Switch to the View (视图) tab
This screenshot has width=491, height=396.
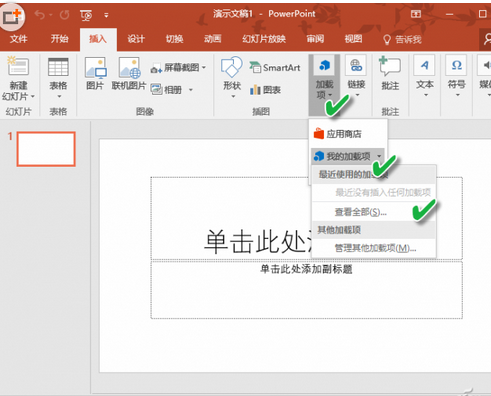click(353, 39)
